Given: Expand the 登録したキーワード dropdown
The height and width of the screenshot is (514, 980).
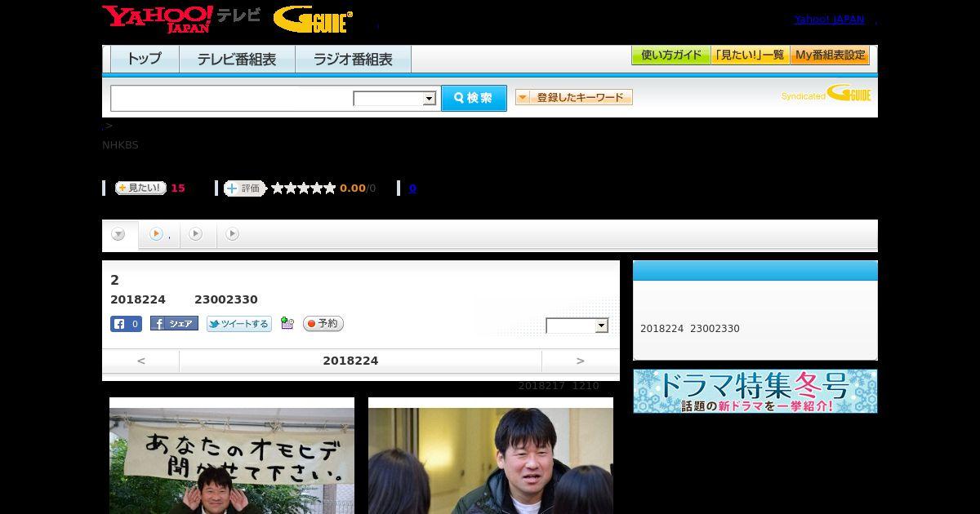Looking at the screenshot, I should point(574,97).
